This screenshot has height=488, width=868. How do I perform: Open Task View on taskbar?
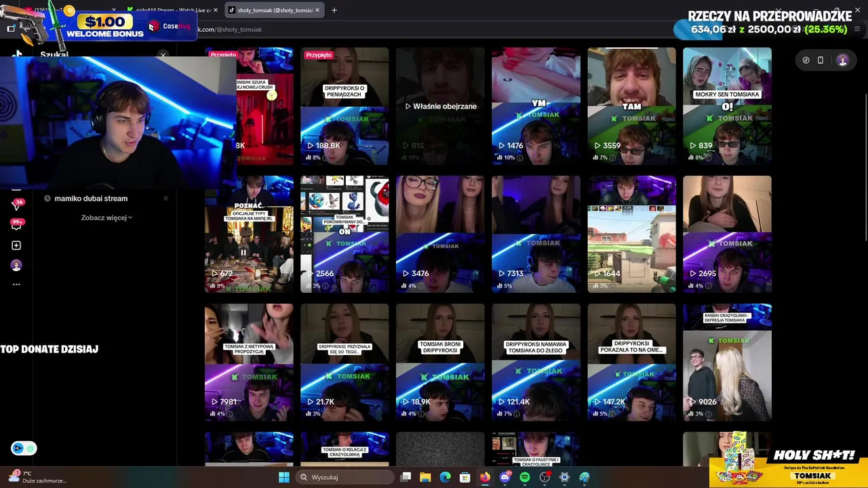click(406, 477)
